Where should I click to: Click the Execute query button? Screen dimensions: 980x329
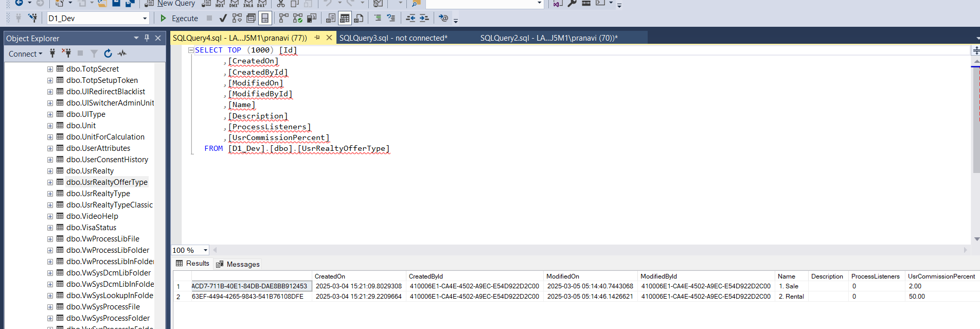coord(179,18)
